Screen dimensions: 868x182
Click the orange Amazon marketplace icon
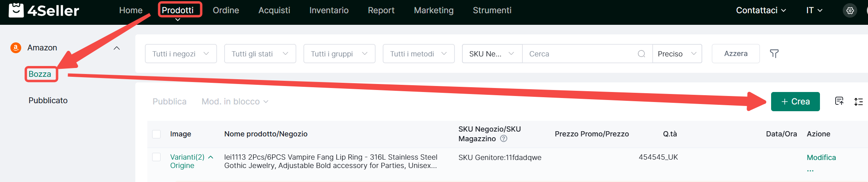coord(16,48)
